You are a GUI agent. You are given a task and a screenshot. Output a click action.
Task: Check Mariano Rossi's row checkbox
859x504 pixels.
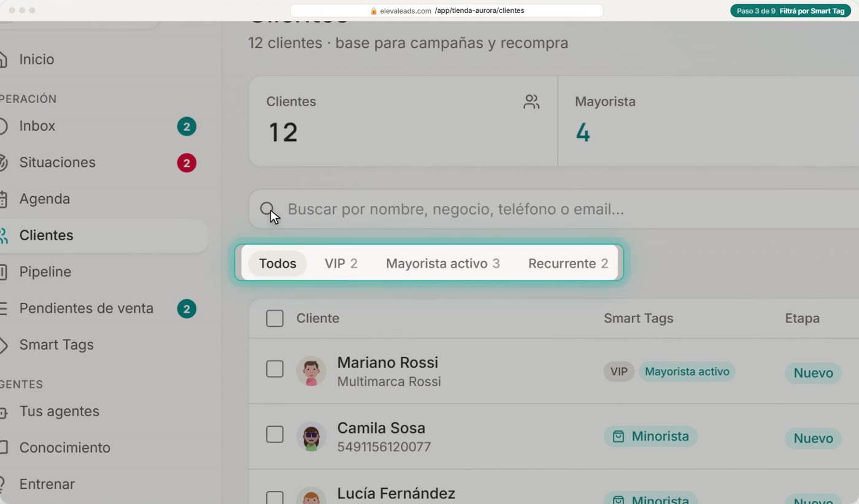click(275, 369)
